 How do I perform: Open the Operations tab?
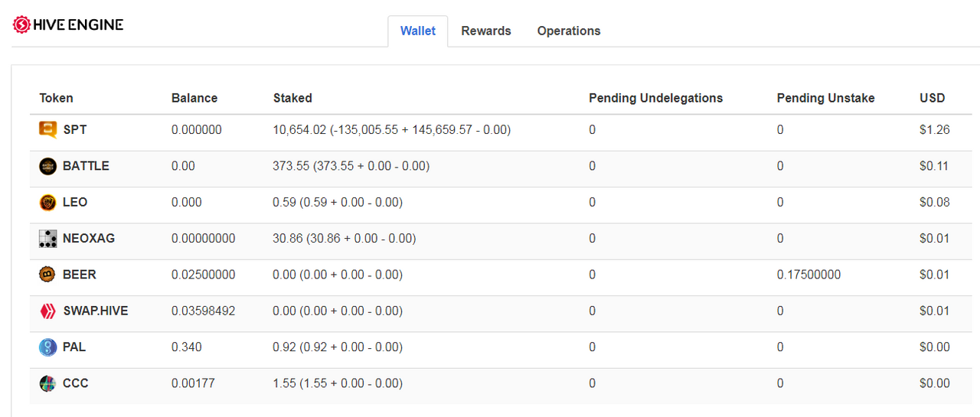point(569,31)
